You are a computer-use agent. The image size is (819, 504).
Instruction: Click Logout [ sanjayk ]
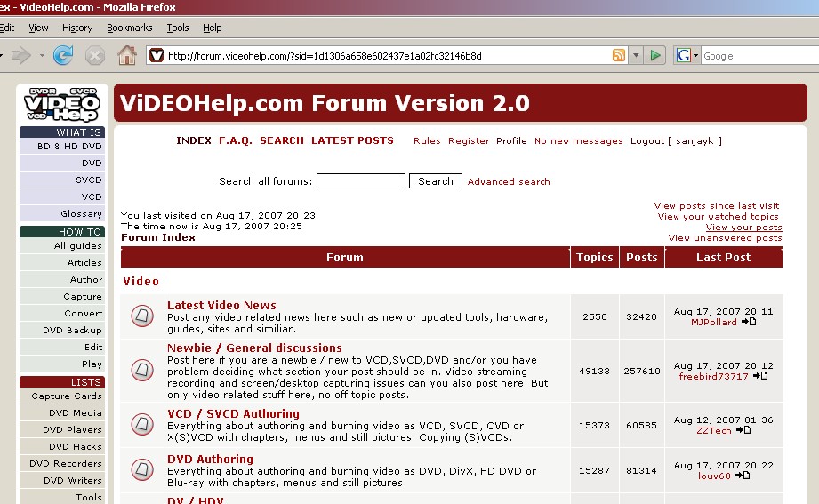(x=676, y=141)
